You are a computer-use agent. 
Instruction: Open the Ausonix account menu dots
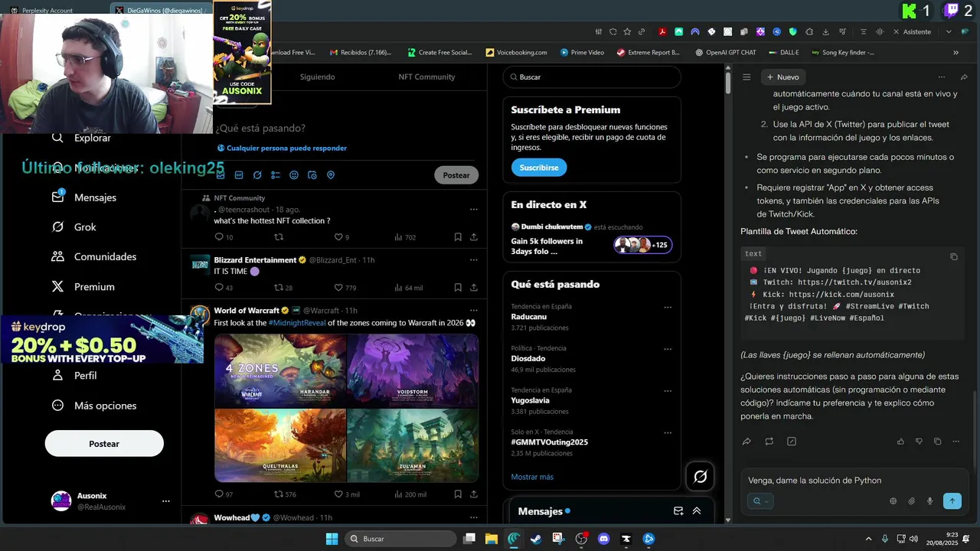166,501
